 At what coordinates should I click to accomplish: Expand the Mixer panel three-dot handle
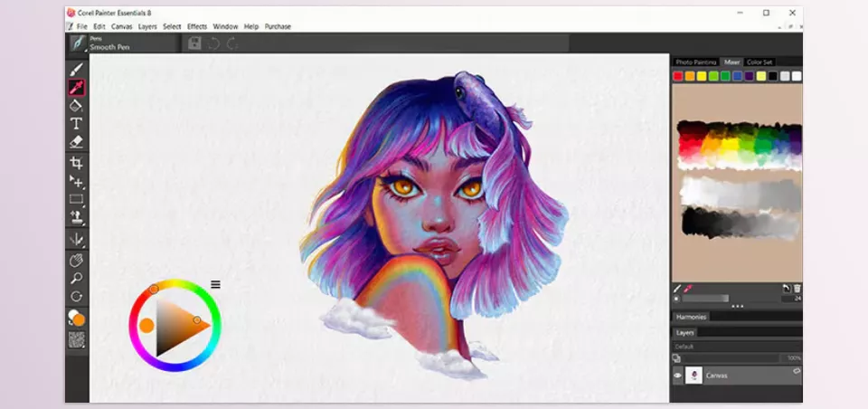[x=737, y=306]
